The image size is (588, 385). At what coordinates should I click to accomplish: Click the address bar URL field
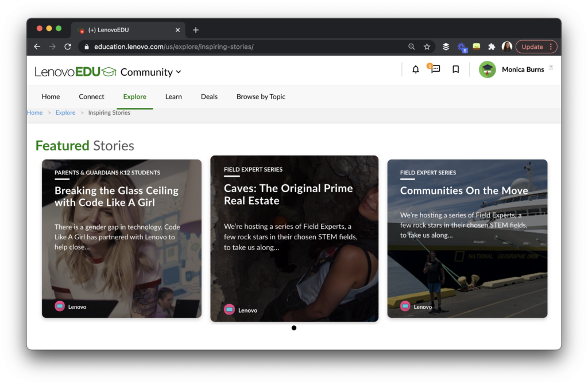pos(172,46)
